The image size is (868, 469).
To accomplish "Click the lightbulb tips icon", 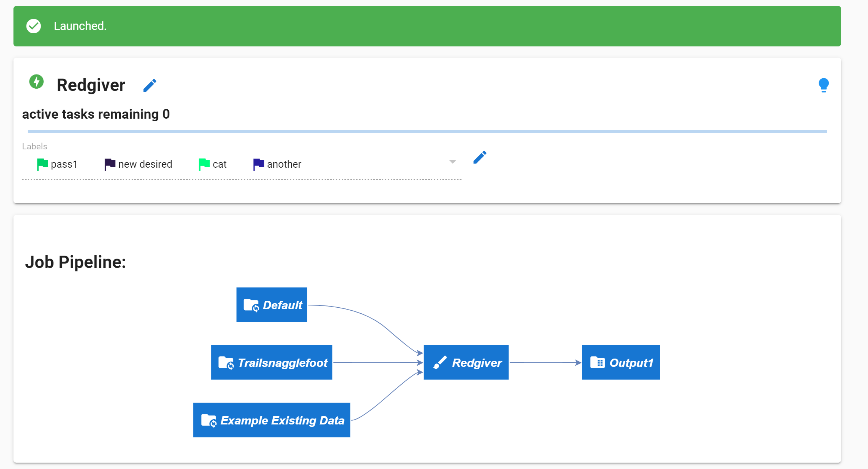I will (823, 85).
